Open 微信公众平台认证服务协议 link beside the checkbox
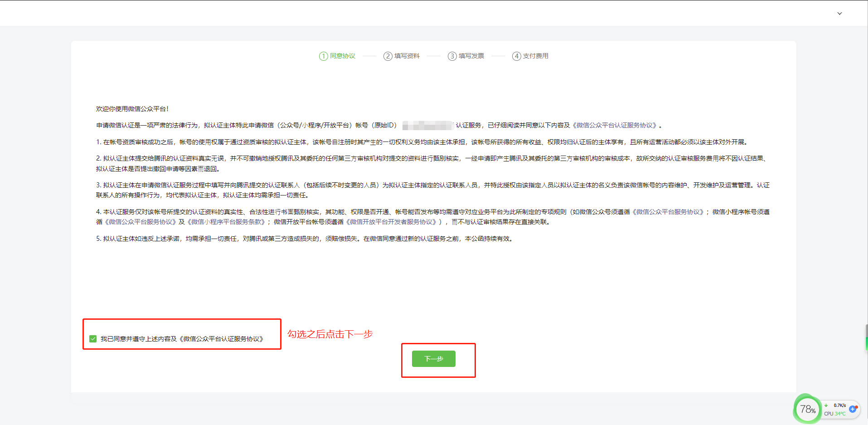Viewport: 868px width, 425px height. tap(222, 339)
